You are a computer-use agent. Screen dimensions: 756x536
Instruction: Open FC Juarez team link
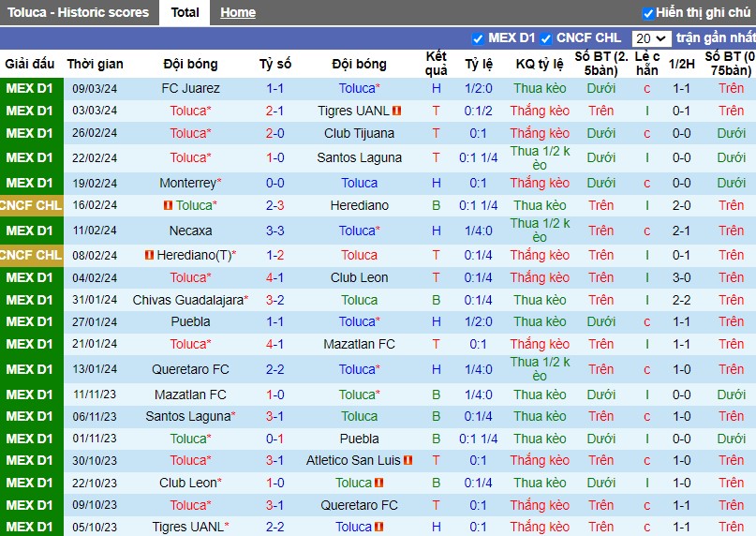[190, 88]
